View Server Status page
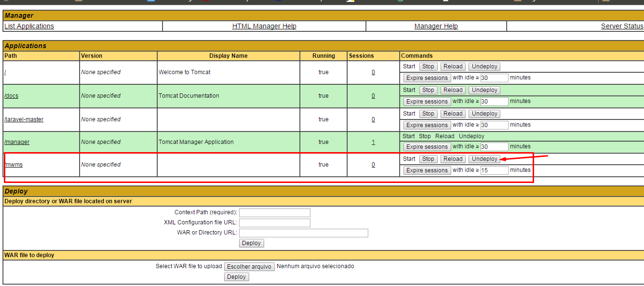 click(x=622, y=26)
